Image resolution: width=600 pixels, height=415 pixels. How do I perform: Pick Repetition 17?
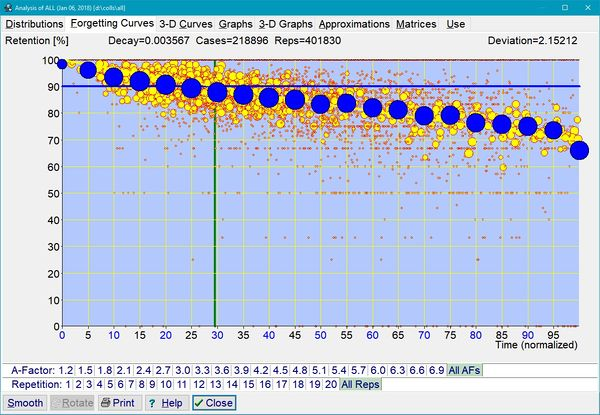pyautogui.click(x=282, y=384)
